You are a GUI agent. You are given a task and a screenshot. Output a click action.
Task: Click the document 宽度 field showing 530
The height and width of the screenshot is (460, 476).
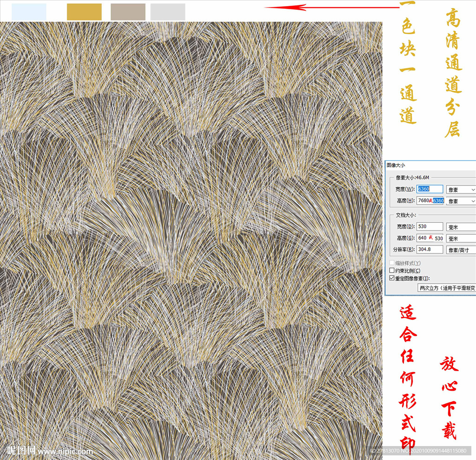430,227
